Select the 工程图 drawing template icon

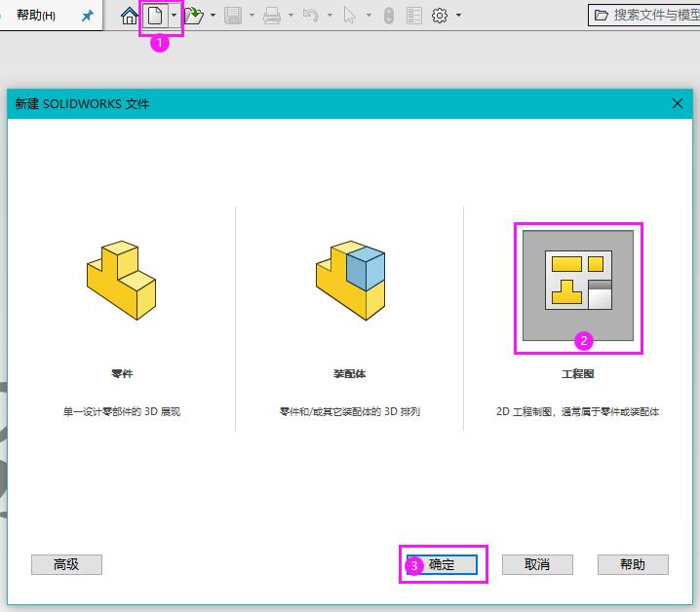coord(578,286)
